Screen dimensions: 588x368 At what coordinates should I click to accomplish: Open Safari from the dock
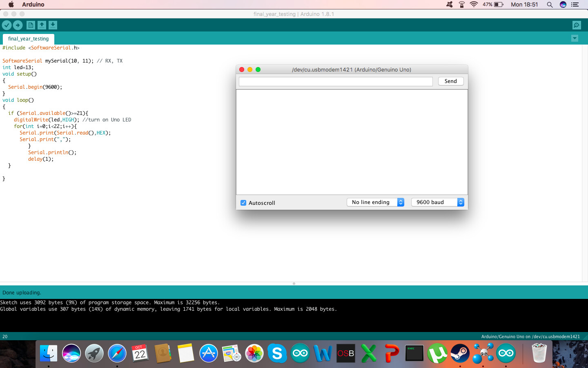(x=117, y=353)
